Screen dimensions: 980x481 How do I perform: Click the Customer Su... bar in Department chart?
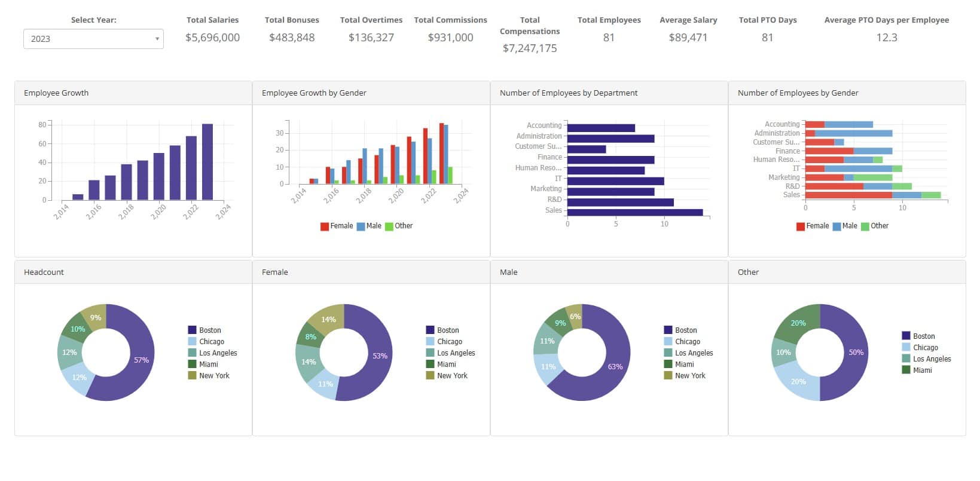[x=587, y=149]
